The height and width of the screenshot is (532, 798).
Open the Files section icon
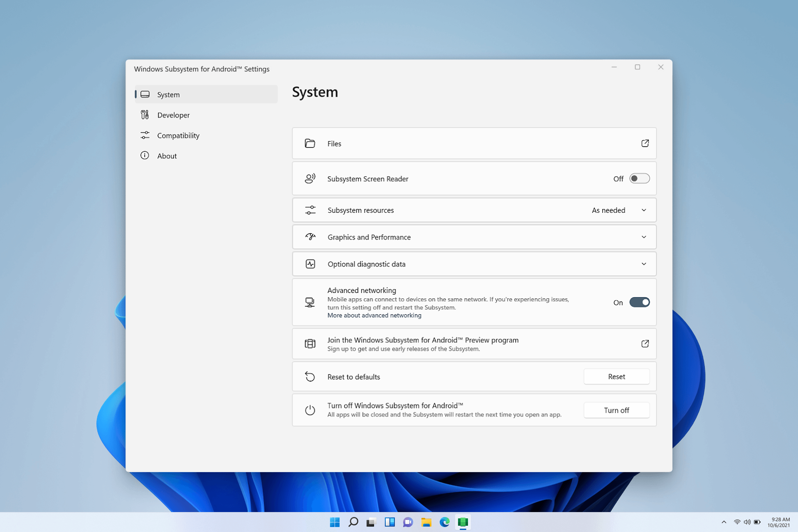tap(310, 143)
